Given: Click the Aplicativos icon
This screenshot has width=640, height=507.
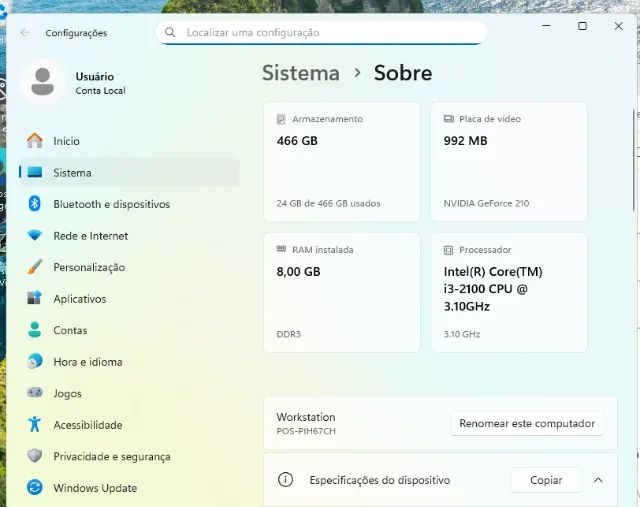Looking at the screenshot, I should (35, 298).
